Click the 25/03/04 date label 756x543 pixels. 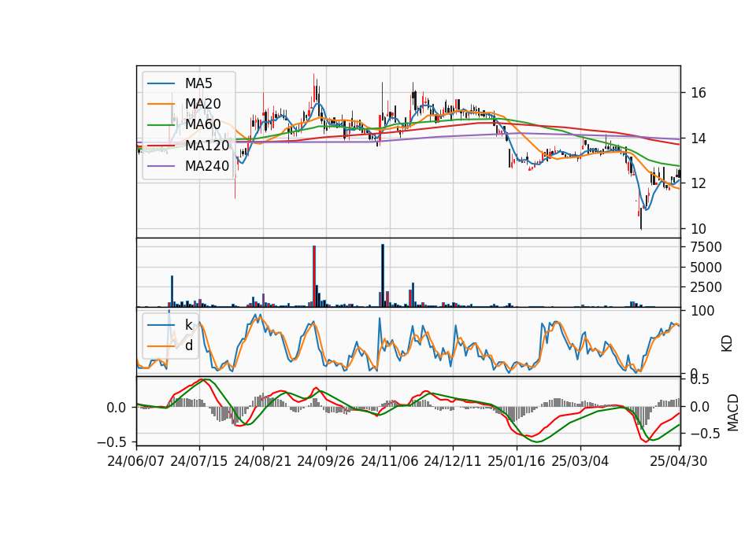(580, 461)
